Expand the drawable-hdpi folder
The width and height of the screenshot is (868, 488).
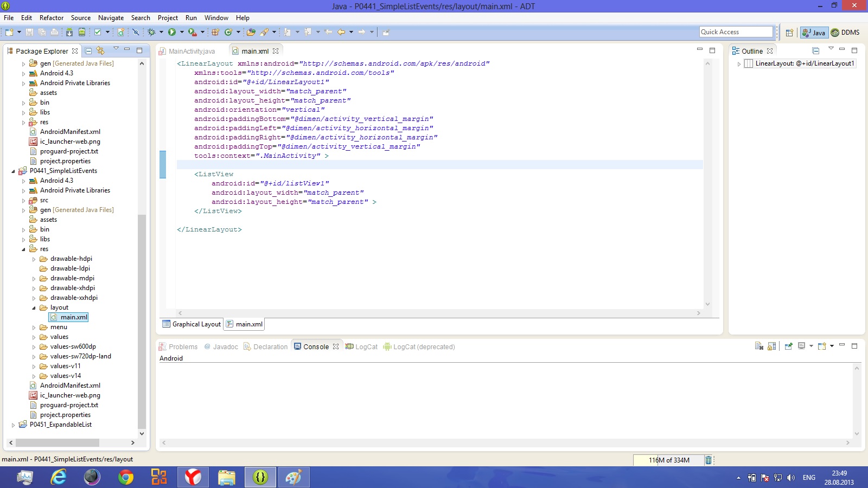click(x=34, y=259)
